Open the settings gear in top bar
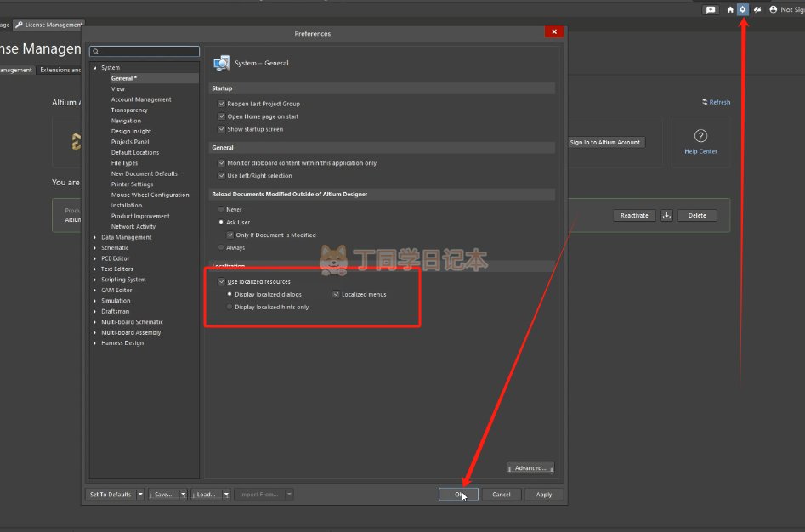The image size is (805, 532). click(742, 9)
